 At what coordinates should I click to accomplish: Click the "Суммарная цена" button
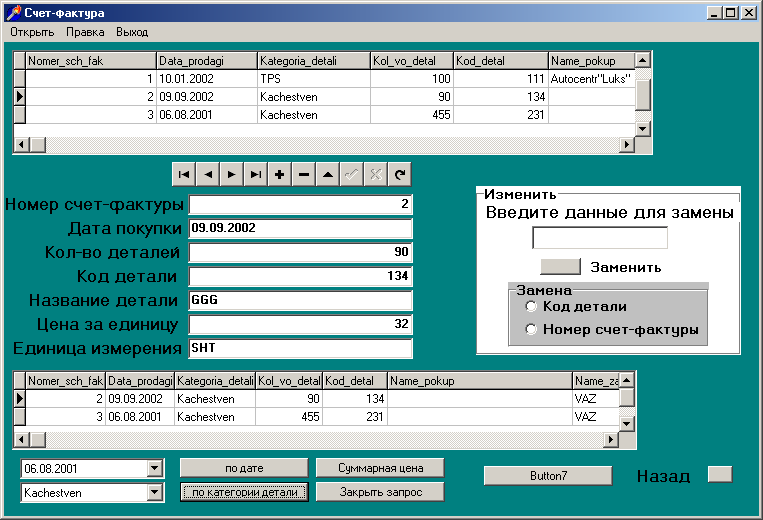380,468
